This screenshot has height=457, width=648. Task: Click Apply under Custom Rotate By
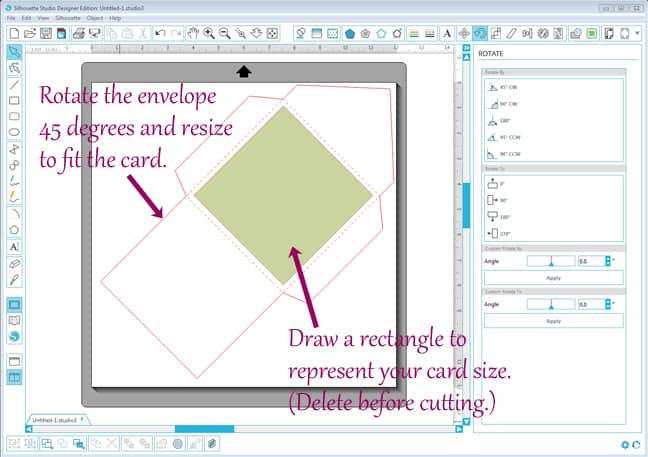coord(553,277)
